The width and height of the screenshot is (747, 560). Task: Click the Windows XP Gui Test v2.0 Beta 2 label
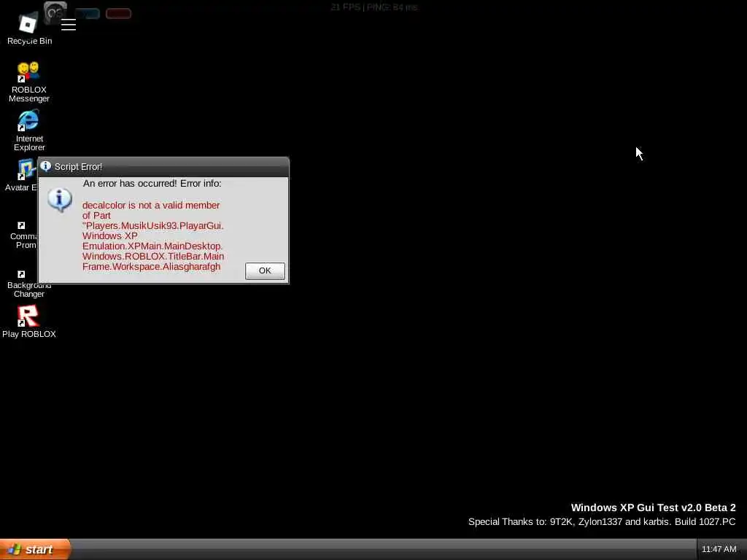tap(653, 507)
